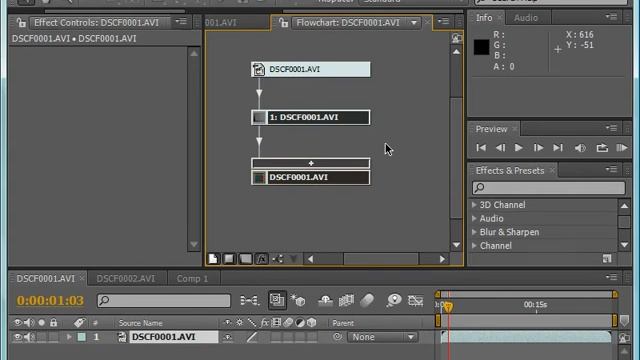Open Flowchart viewer dropdown arrow
The width and height of the screenshot is (640, 360).
pyautogui.click(x=414, y=23)
